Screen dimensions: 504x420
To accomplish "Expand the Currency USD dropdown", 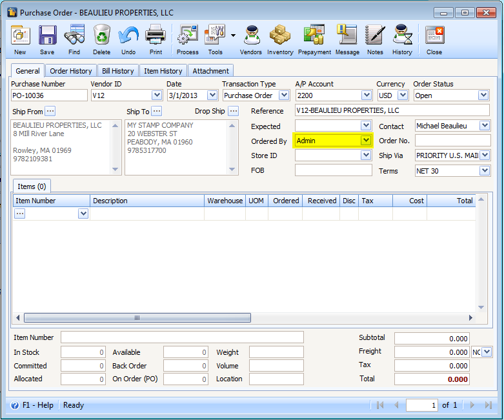I will 403,95.
